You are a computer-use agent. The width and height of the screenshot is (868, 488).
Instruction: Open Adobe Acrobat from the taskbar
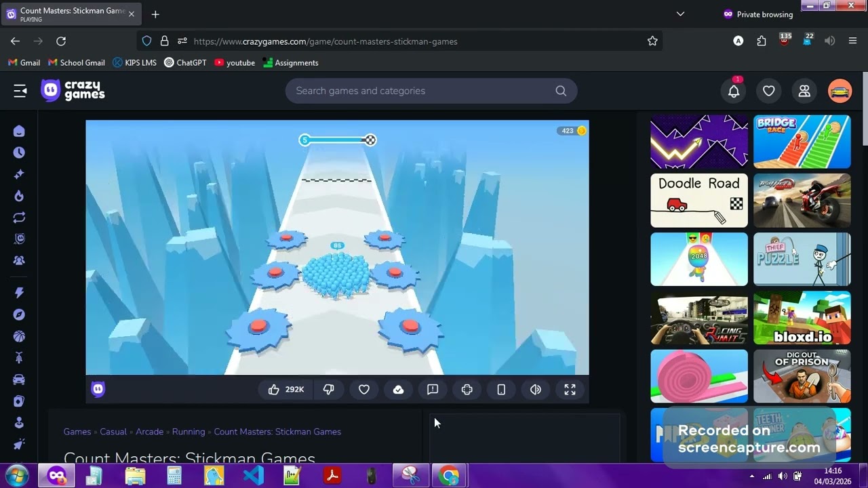[332, 476]
